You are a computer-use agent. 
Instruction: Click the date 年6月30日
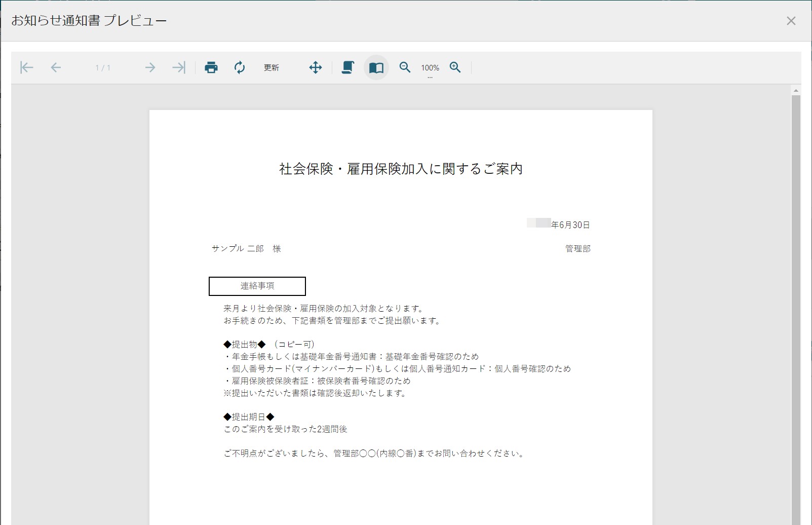pos(570,224)
